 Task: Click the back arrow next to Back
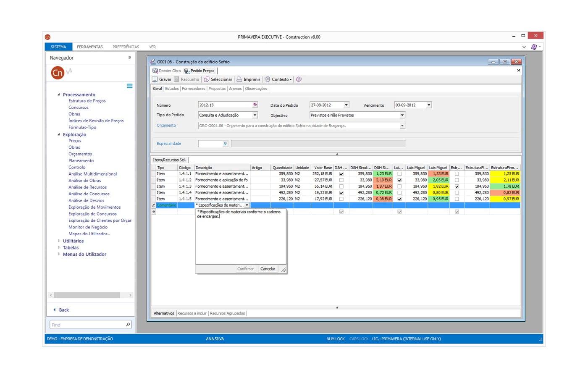coord(54,310)
